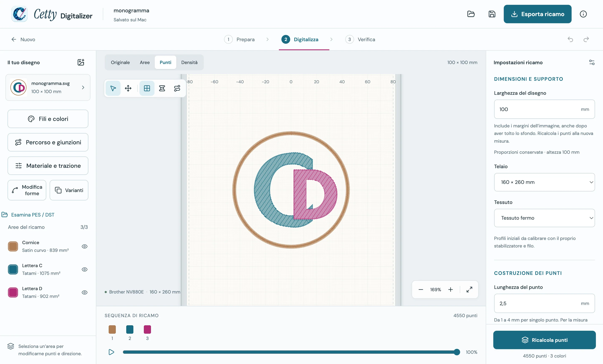The height and width of the screenshot is (364, 603).
Task: Click the monogramma.svg thumbnail
Action: [x=18, y=87]
